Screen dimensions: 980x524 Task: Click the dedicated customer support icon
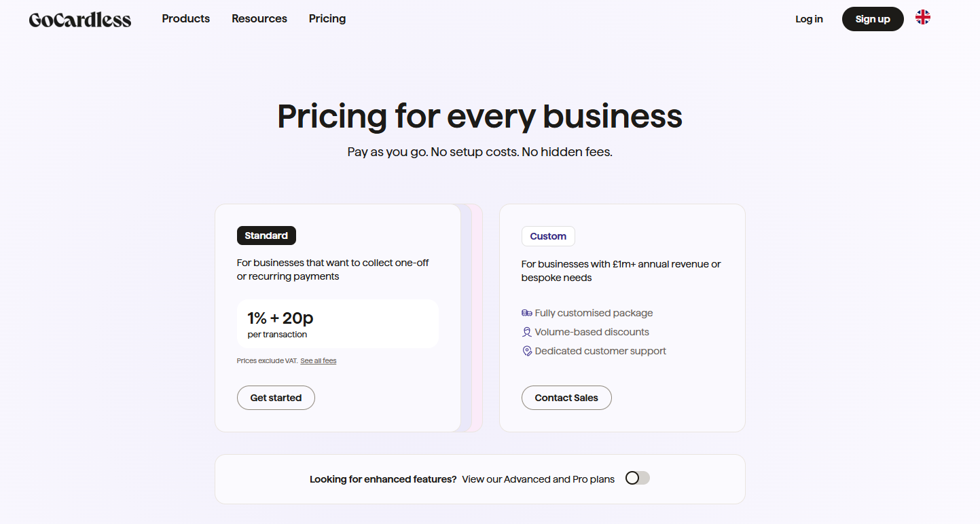(x=526, y=351)
